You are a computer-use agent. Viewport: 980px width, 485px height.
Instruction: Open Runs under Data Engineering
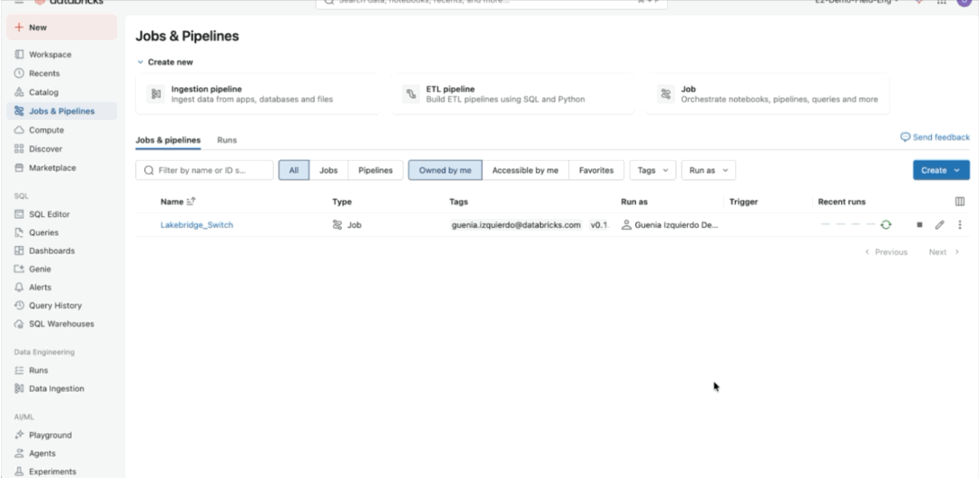tap(62, 370)
